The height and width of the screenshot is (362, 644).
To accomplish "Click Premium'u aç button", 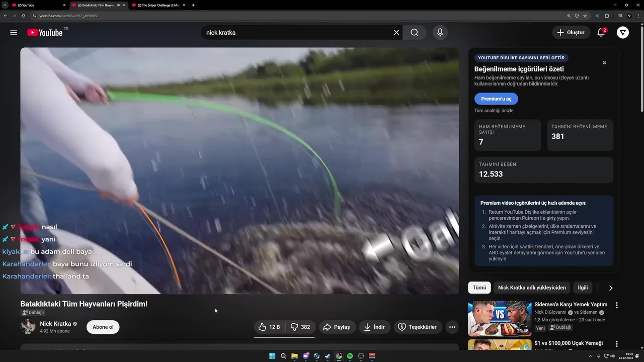I will pyautogui.click(x=496, y=99).
